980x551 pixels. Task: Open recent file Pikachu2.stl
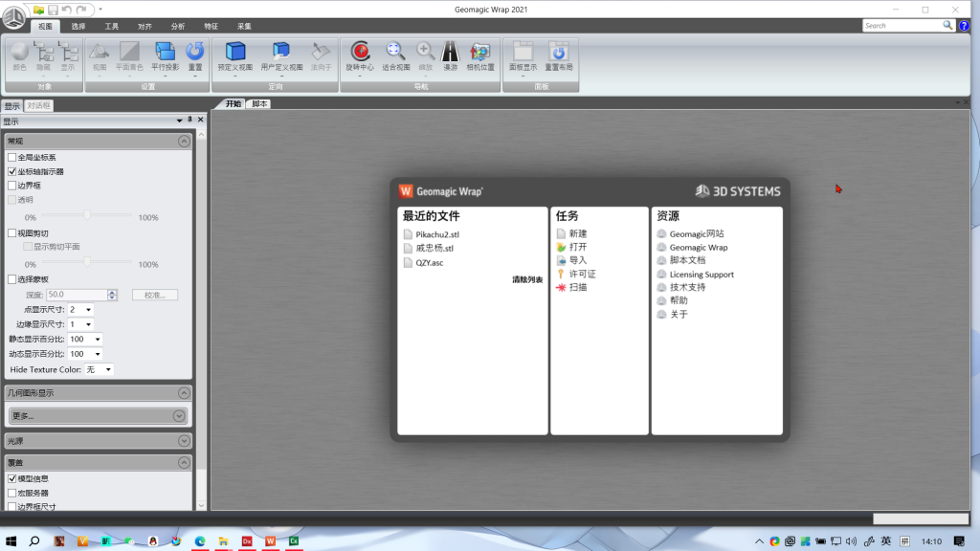click(x=436, y=234)
